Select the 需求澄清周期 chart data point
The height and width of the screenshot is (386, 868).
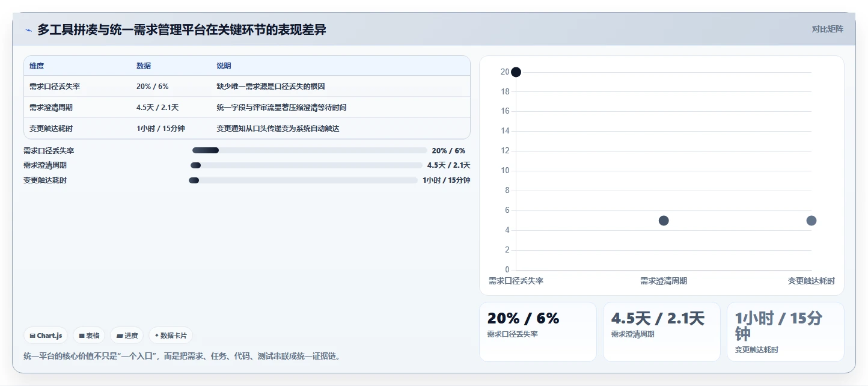pos(664,221)
